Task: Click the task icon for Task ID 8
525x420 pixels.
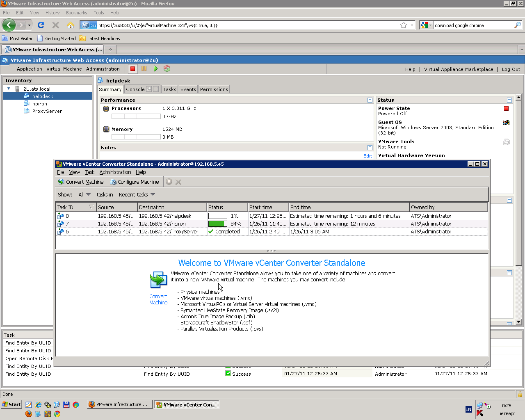Action: [x=61, y=216]
